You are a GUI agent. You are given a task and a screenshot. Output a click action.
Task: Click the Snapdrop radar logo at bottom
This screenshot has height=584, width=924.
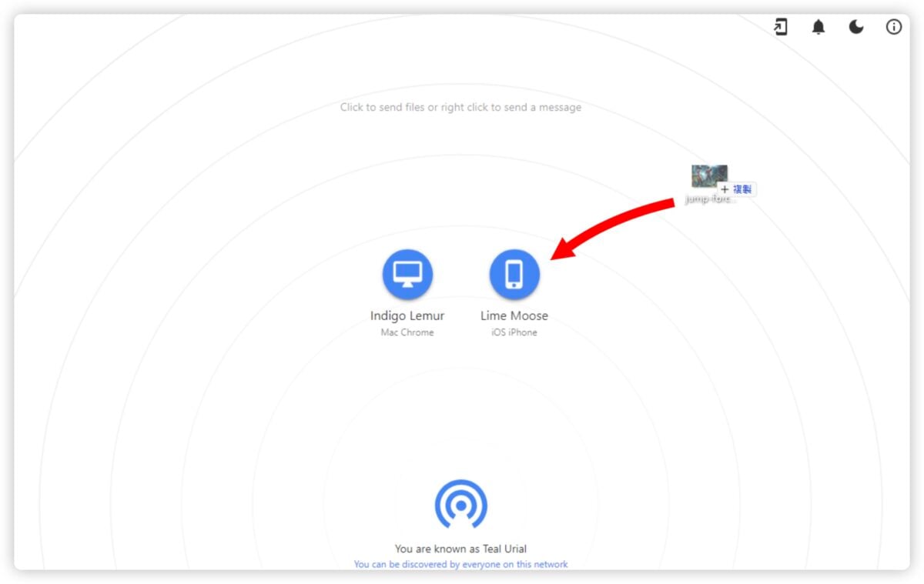(460, 505)
